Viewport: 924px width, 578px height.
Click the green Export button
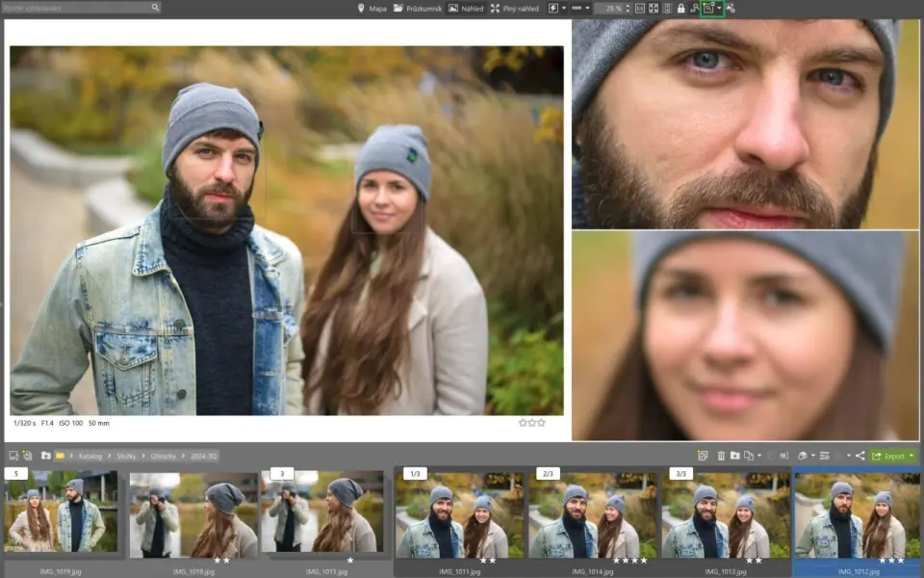[x=889, y=455]
